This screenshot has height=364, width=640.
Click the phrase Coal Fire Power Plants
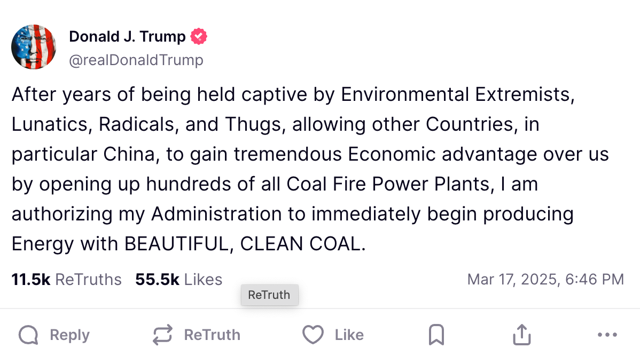[x=388, y=184]
